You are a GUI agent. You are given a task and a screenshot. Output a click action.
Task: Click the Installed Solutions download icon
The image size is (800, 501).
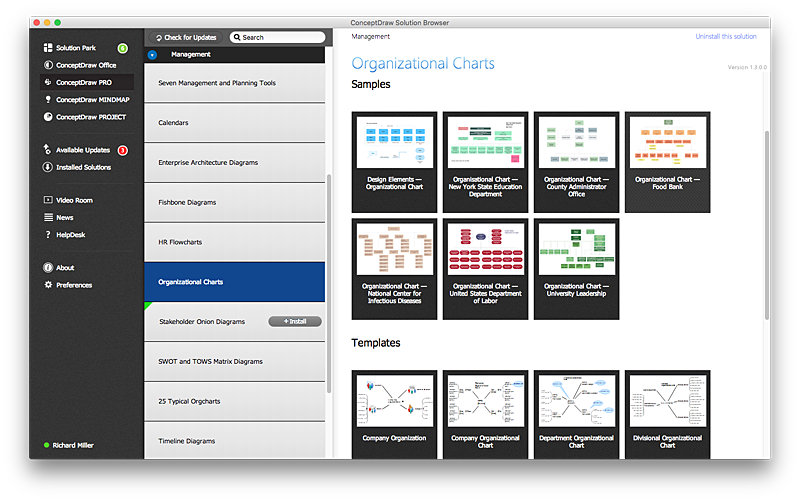(x=47, y=167)
